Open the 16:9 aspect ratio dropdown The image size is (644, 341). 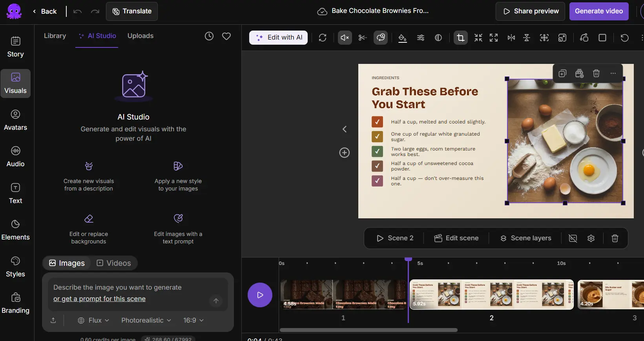click(x=193, y=320)
